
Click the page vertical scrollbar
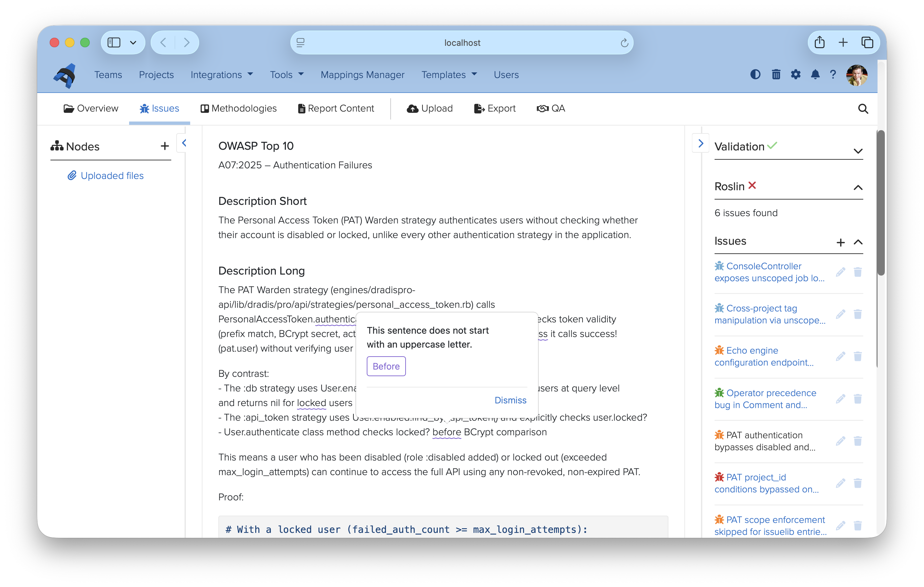(x=881, y=204)
